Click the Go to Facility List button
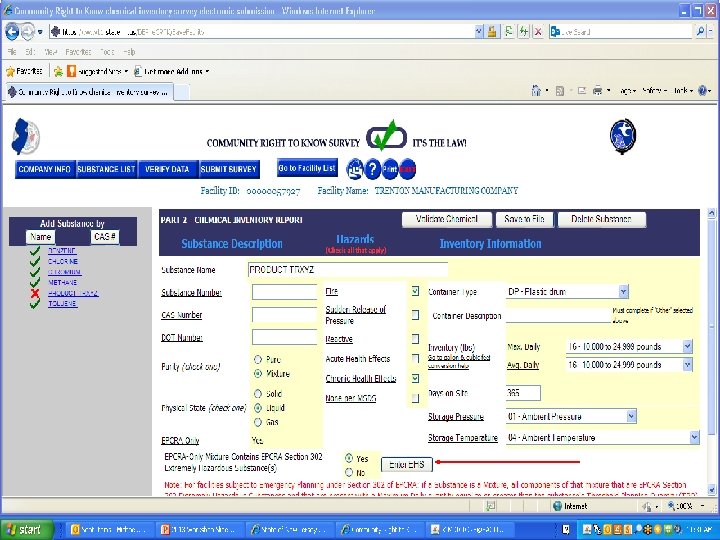The image size is (720, 540). point(307,168)
